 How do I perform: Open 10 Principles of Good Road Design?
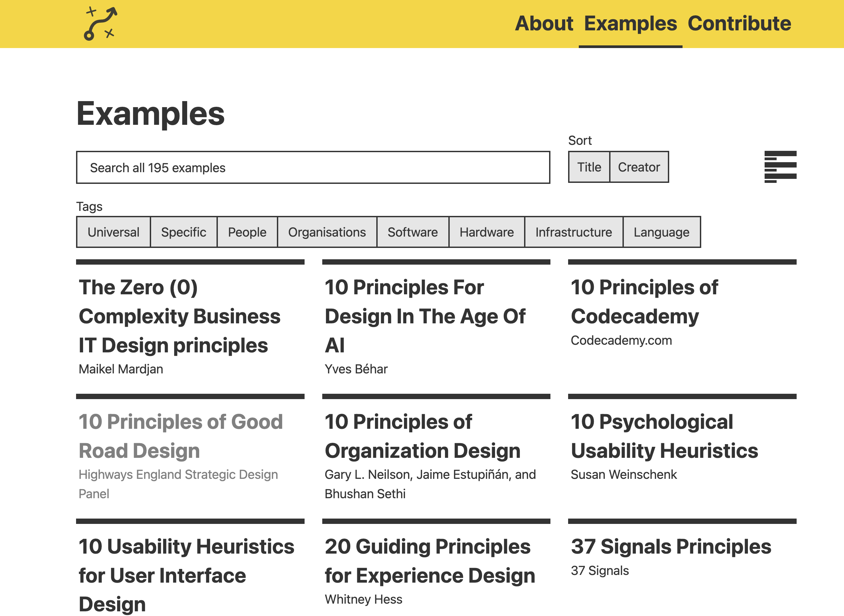pyautogui.click(x=181, y=436)
